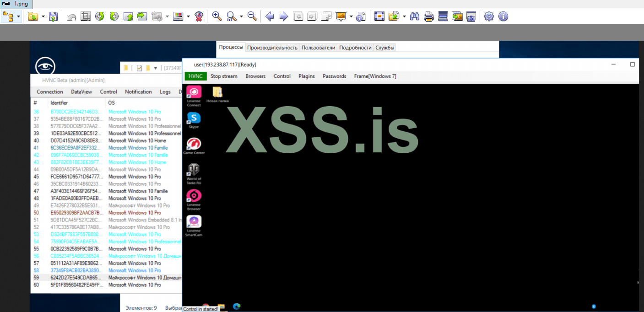Image resolution: width=644 pixels, height=312 pixels.
Task: Open Notification menu in HVNC Beta window
Action: [x=138, y=91]
